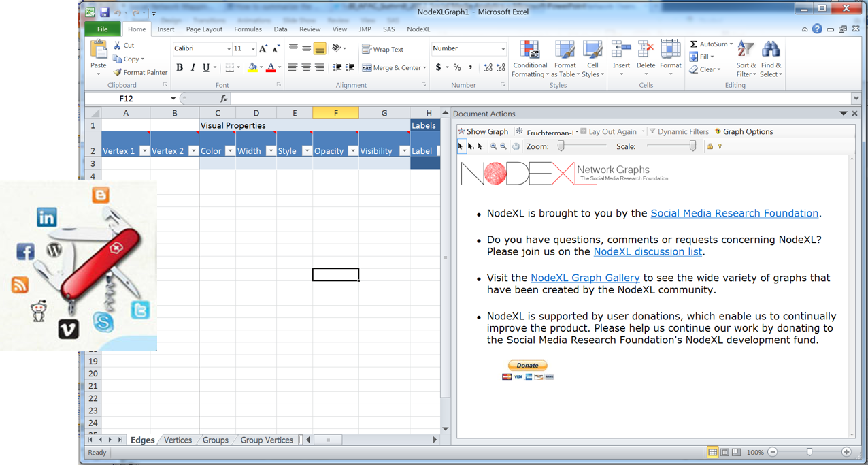Adjust the graph Scale slider
Image resolution: width=868 pixels, height=465 pixels.
point(692,146)
